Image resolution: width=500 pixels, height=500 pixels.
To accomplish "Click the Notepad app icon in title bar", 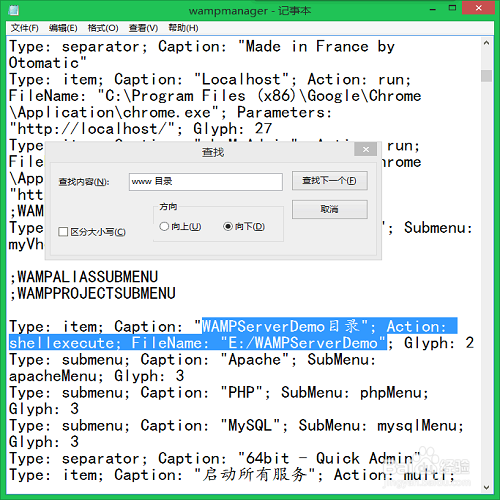I will 14,10.
